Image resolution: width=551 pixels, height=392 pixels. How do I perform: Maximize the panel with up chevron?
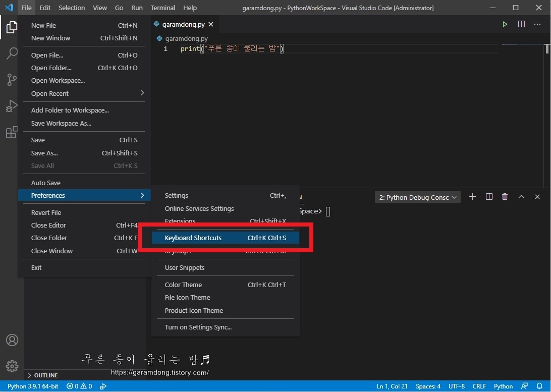pos(521,197)
